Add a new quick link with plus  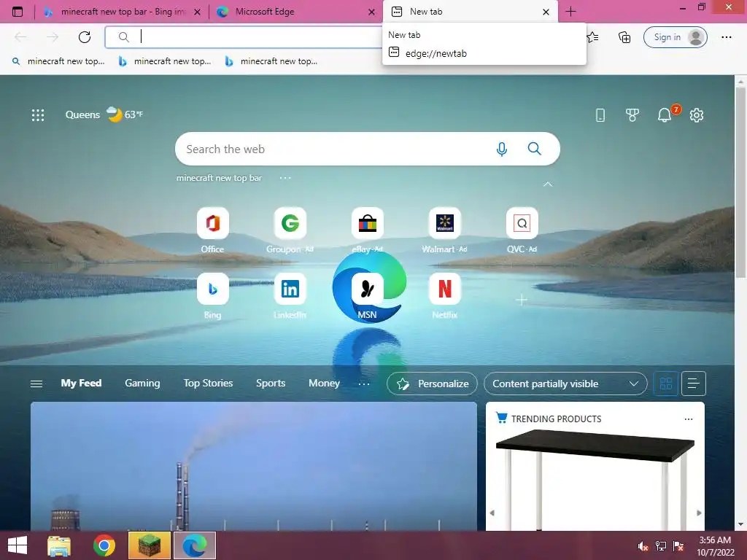(x=522, y=300)
